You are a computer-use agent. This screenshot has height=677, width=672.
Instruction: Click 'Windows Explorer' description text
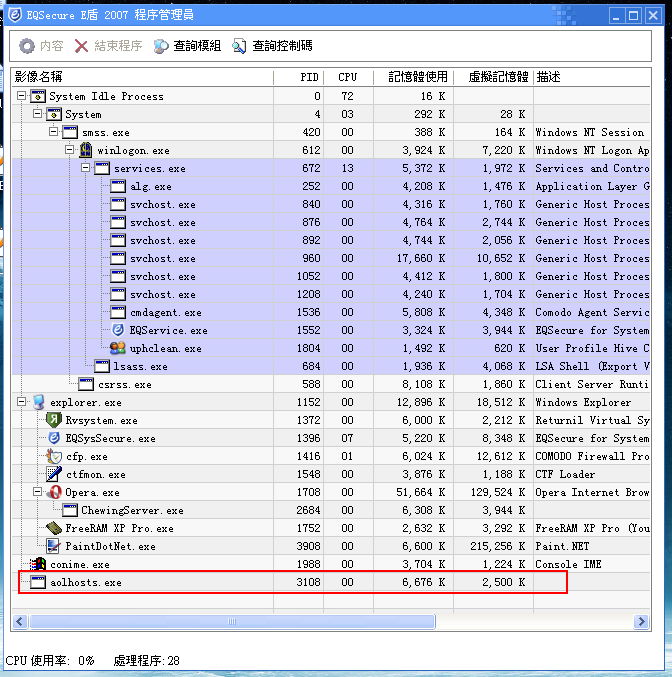coord(583,402)
